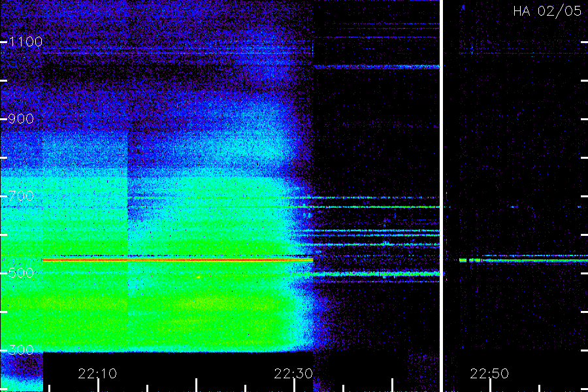Click the 900 frequency axis label
Screen dimensions: 588x392
[x=21, y=119]
